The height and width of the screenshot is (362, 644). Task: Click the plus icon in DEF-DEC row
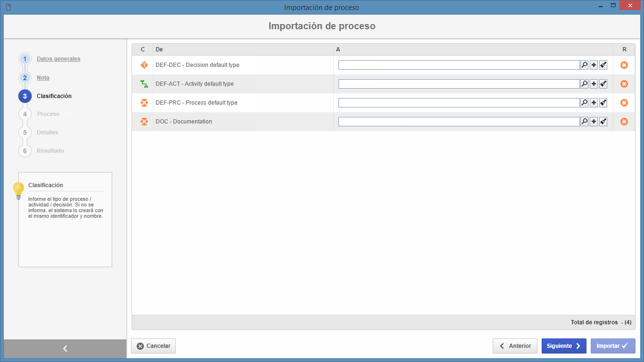tap(594, 65)
